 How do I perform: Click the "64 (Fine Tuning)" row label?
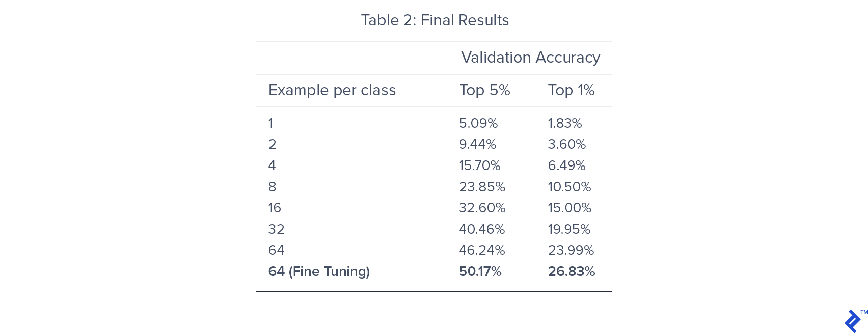pos(319,271)
